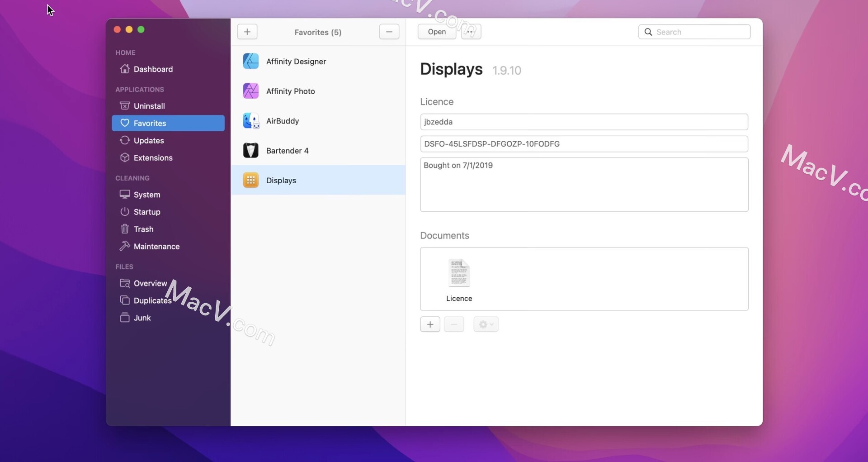This screenshot has width=868, height=462.
Task: Click the Updates refresh icon
Action: tap(125, 140)
